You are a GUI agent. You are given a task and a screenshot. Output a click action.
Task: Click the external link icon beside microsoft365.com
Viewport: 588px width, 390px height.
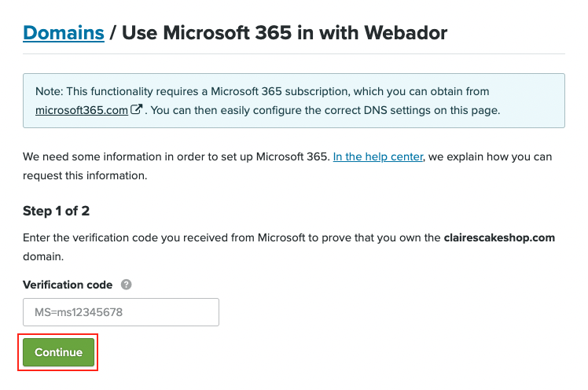click(137, 110)
